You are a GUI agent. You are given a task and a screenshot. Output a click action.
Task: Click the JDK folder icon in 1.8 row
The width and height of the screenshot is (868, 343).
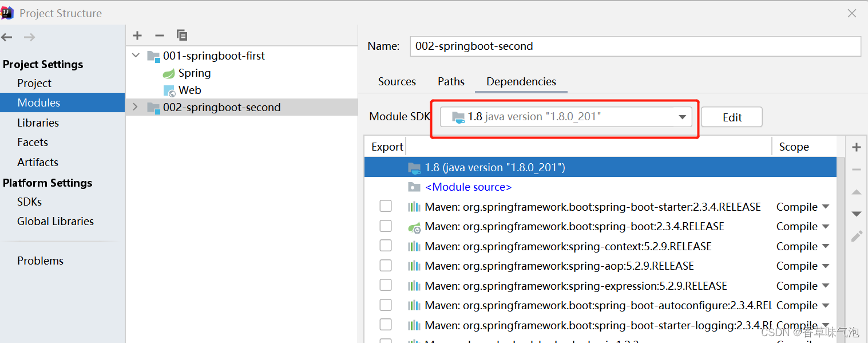click(x=414, y=168)
